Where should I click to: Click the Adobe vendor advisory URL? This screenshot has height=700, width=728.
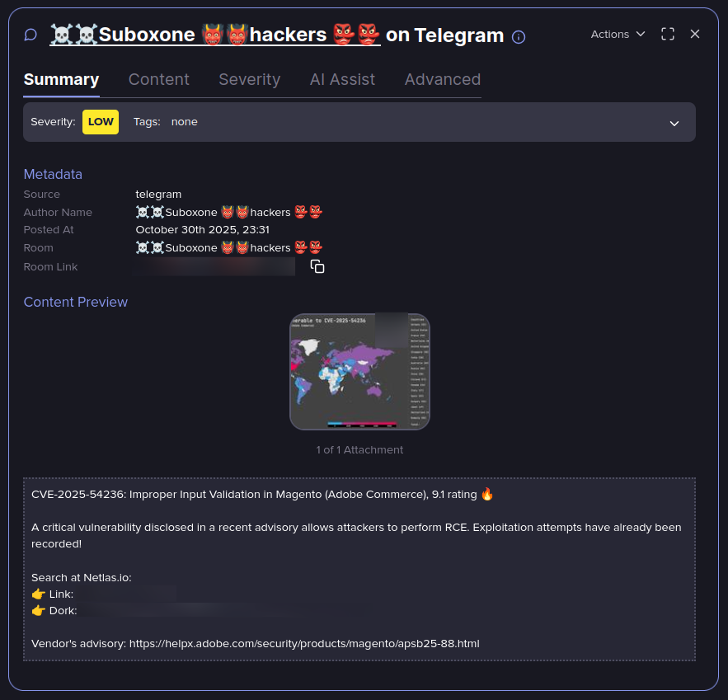[x=304, y=643]
